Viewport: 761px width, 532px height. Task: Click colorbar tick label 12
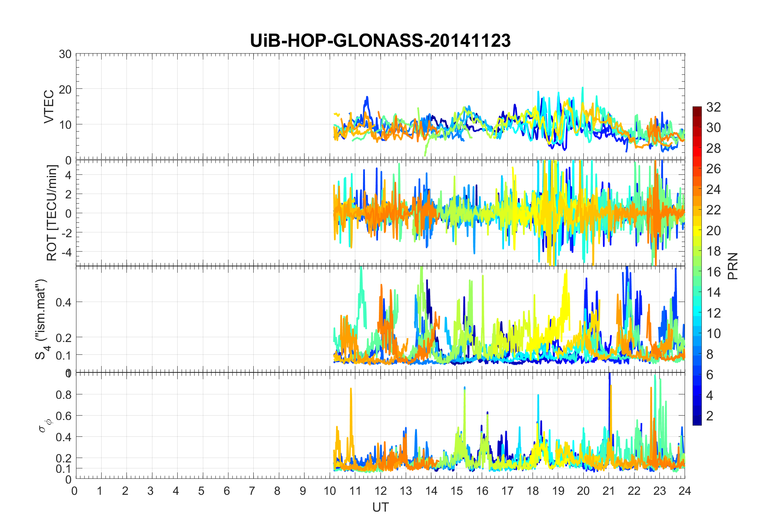click(x=714, y=313)
